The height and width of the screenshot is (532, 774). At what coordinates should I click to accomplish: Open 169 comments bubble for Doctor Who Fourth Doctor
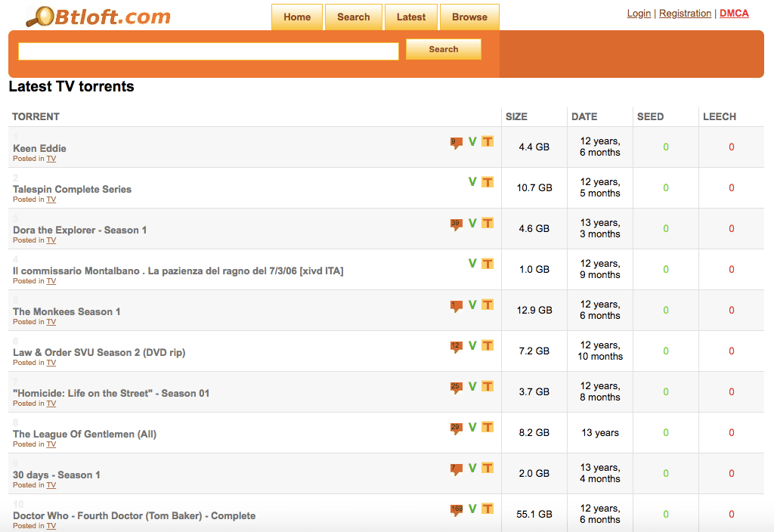(x=456, y=510)
